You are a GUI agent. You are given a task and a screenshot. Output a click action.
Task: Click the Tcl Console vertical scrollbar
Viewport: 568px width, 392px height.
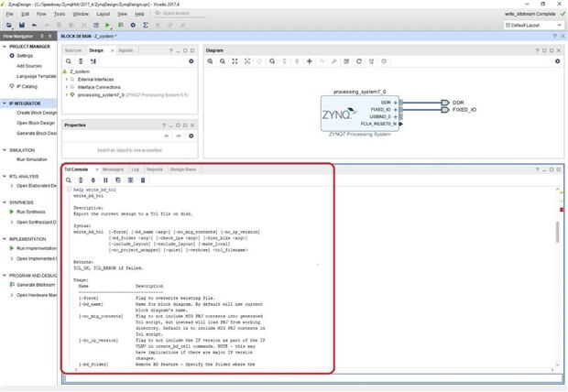point(558,231)
